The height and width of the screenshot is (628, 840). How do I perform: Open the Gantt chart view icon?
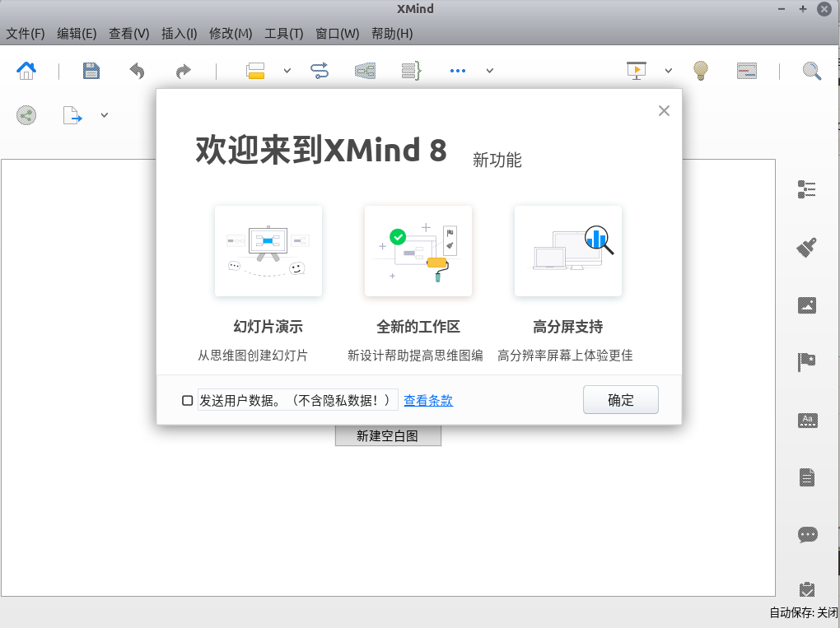(747, 71)
